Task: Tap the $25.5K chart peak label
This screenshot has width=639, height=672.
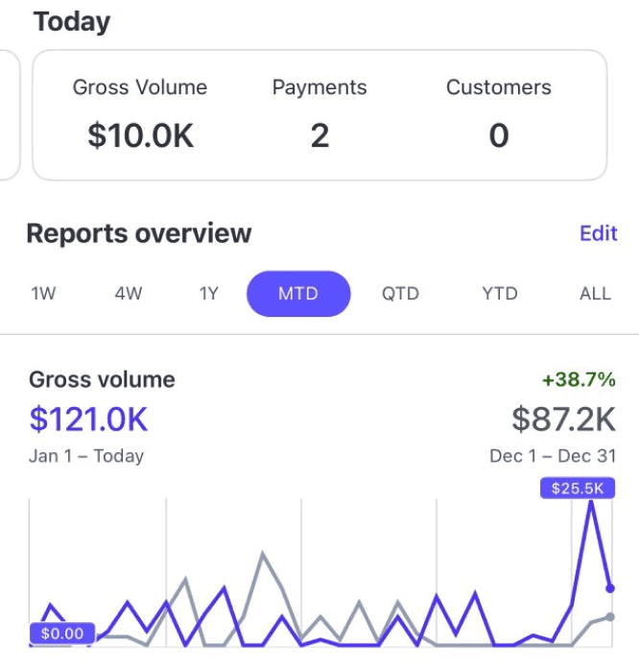Action: point(578,488)
